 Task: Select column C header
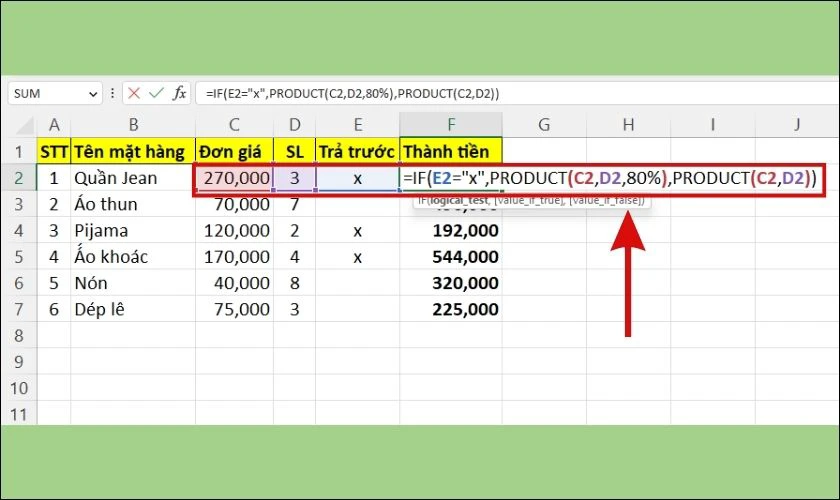tap(234, 125)
